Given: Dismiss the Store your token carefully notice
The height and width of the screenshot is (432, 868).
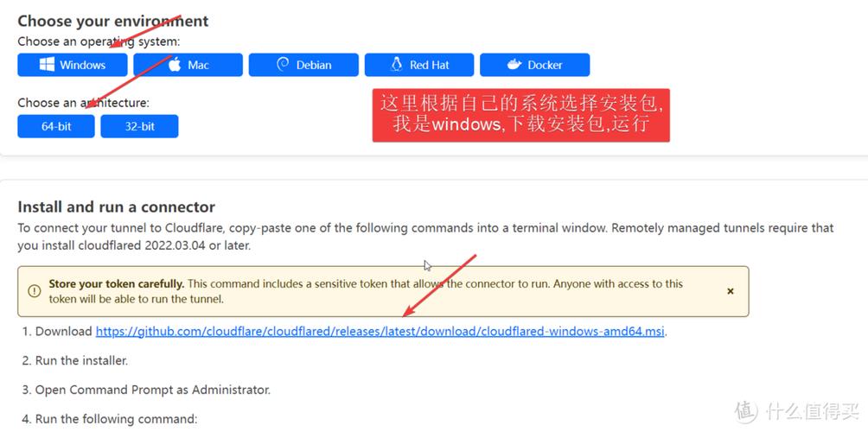Looking at the screenshot, I should coord(731,291).
